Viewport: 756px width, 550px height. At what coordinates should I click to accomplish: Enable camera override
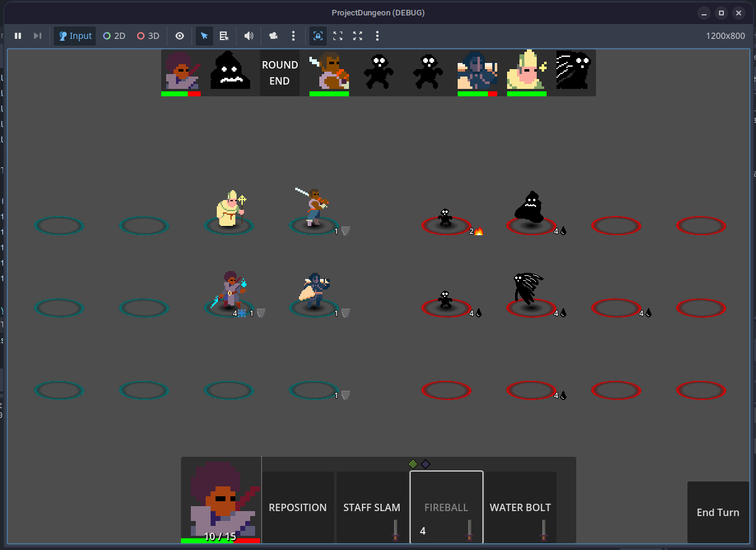(x=273, y=36)
